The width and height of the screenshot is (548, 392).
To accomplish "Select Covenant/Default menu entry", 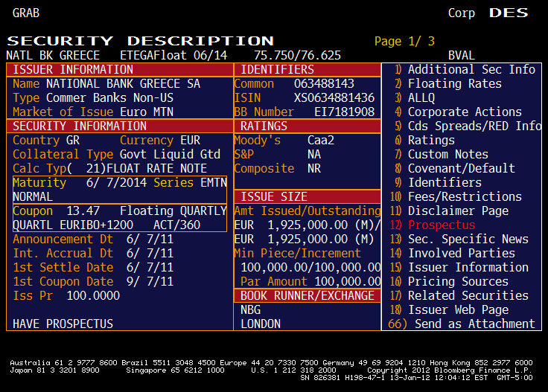I will (x=454, y=169).
